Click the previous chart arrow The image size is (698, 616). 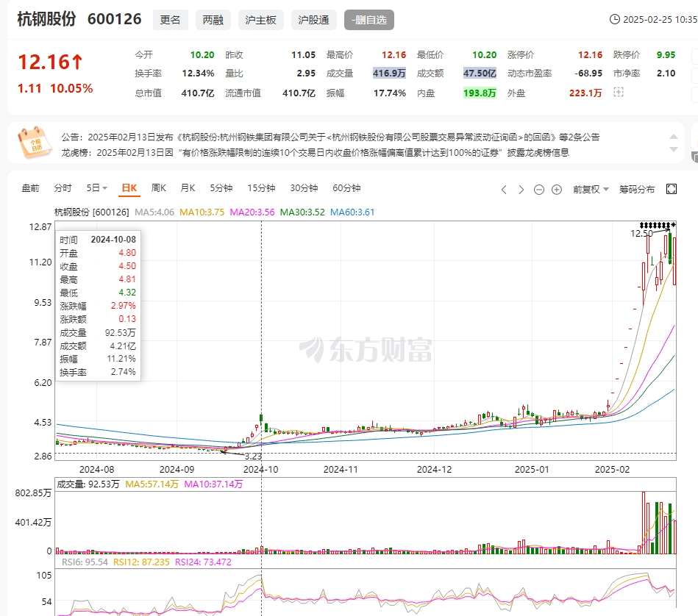pyautogui.click(x=504, y=190)
